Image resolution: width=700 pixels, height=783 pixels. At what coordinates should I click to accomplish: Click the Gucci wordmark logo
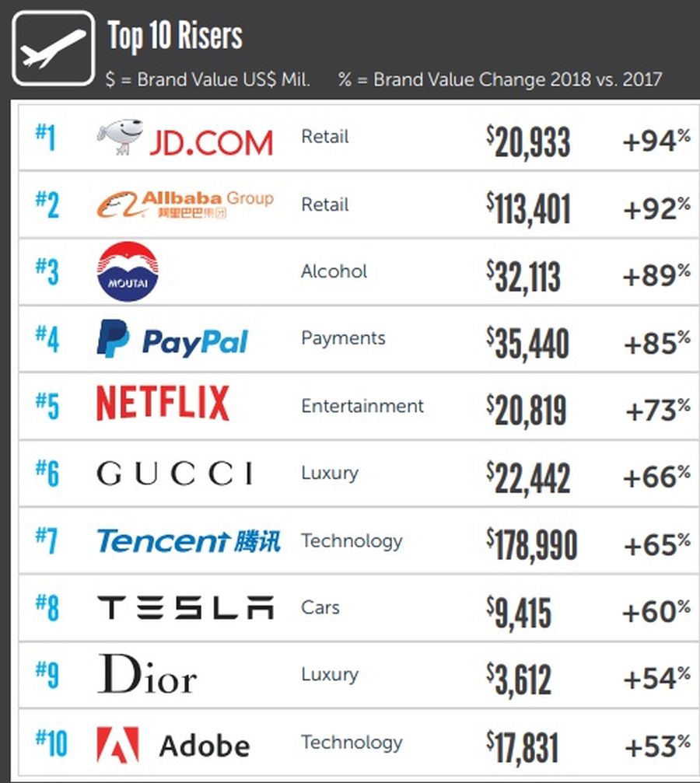(x=175, y=474)
